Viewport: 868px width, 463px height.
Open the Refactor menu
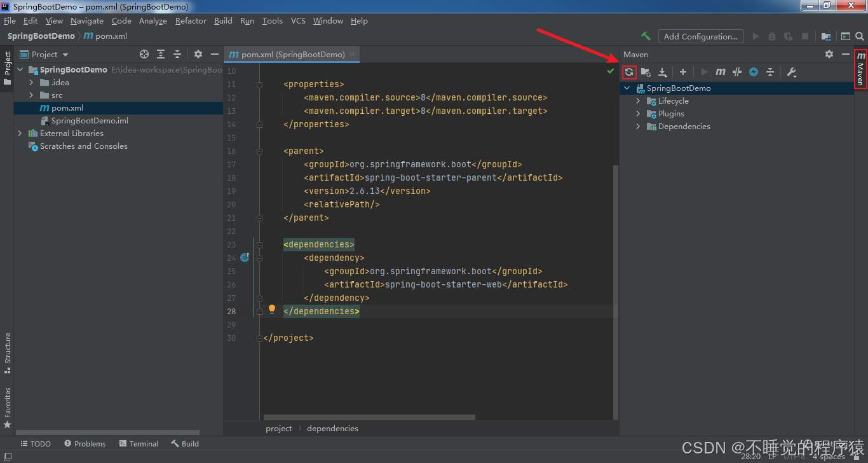click(191, 20)
